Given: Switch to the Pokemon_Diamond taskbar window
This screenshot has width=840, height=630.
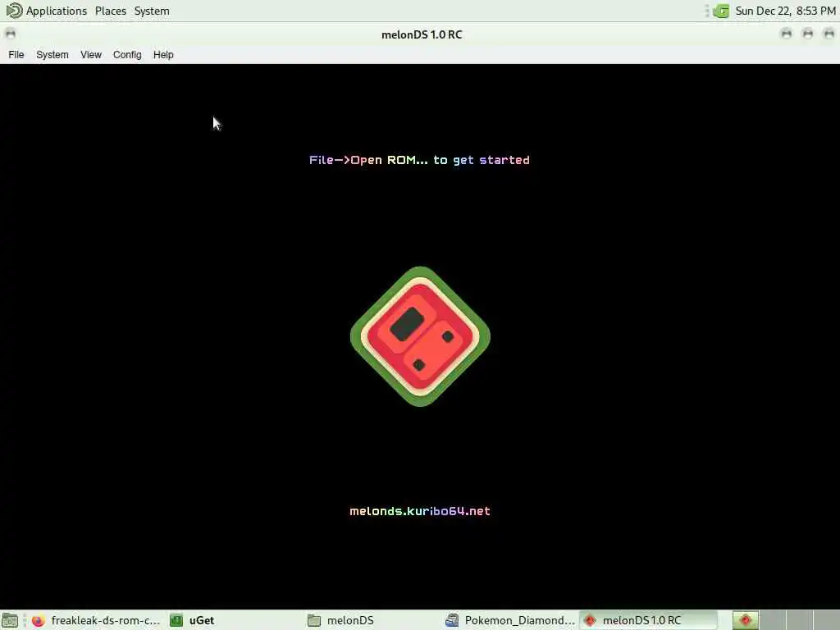Looking at the screenshot, I should click(x=510, y=620).
